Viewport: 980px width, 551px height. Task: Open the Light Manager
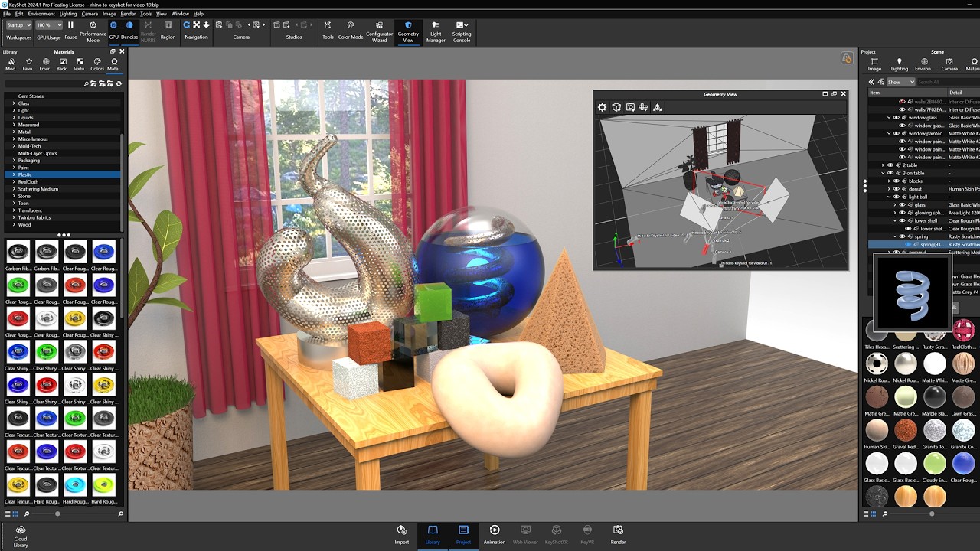(436, 31)
